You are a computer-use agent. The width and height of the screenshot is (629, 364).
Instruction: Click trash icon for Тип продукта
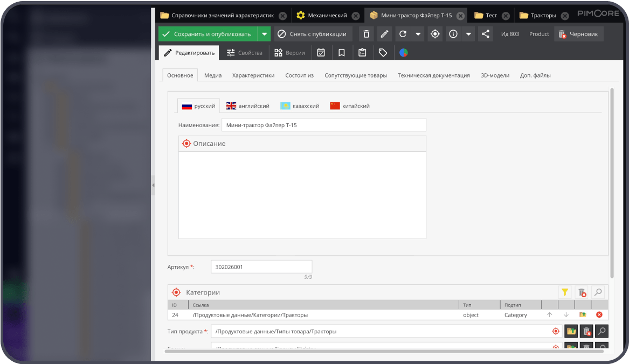(x=586, y=332)
